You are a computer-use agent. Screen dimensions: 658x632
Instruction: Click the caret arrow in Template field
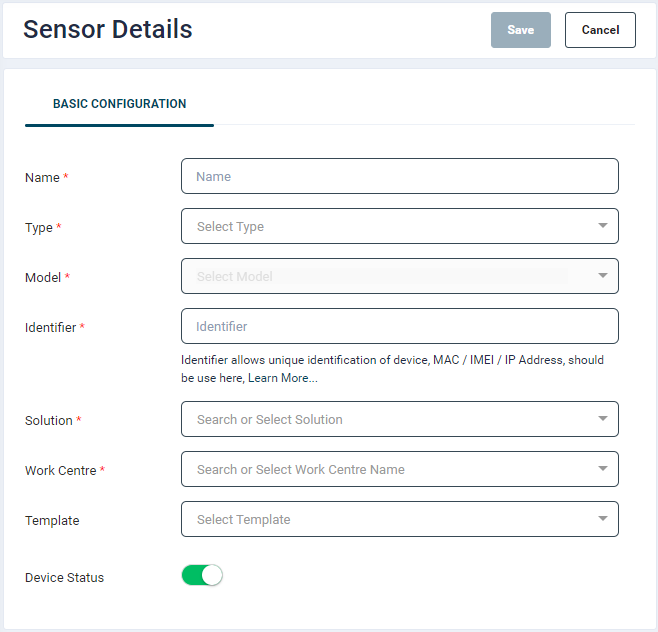tap(602, 519)
